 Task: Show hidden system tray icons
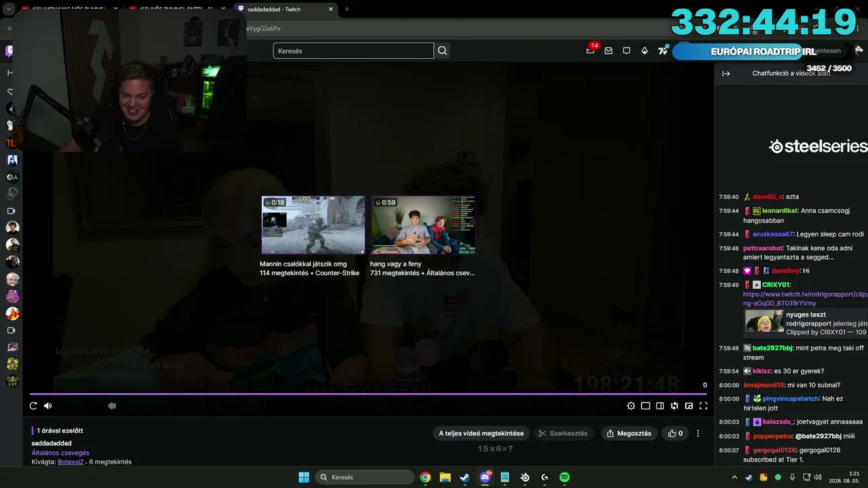[734, 477]
